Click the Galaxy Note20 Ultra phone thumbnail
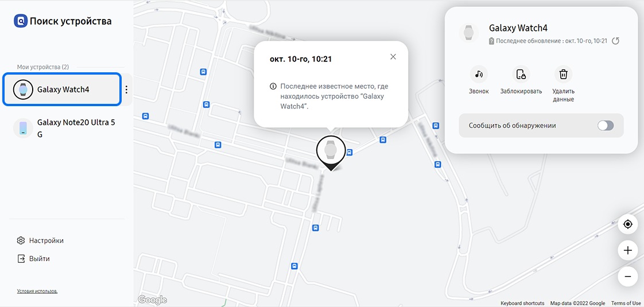 click(23, 128)
